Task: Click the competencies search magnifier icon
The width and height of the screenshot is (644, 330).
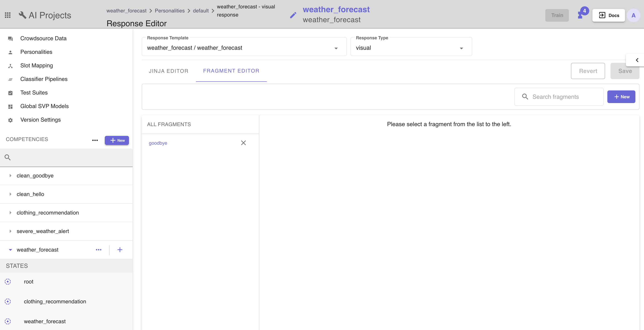Action: tap(7, 157)
